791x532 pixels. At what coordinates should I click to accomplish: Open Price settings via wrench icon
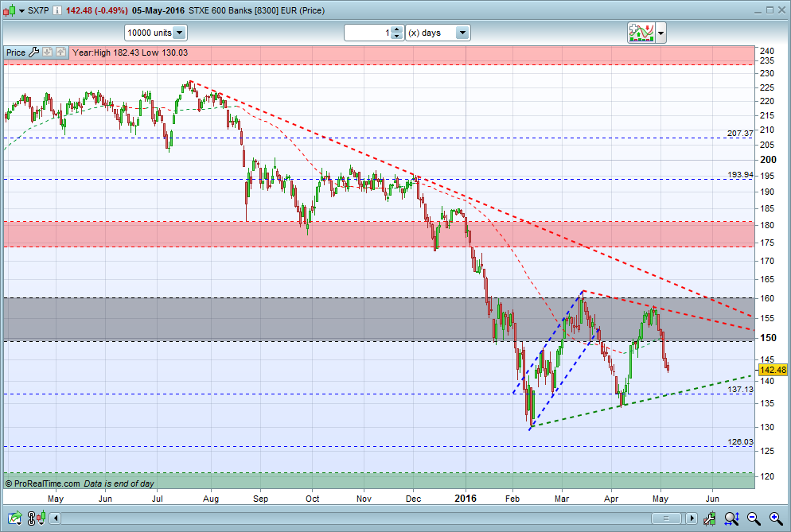(33, 52)
